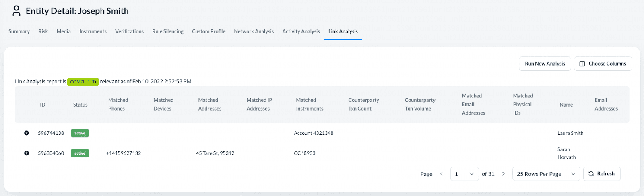Select the Laura Smith name cell
The image size is (644, 196).
570,133
